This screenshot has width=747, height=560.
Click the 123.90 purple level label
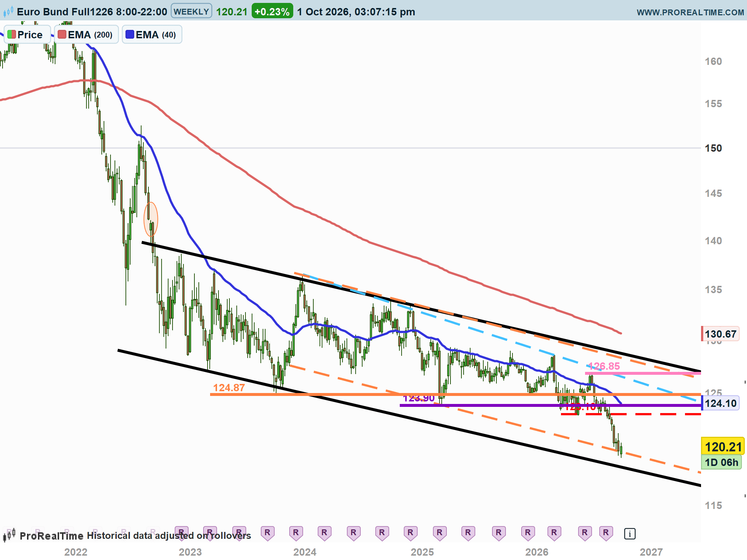click(419, 398)
